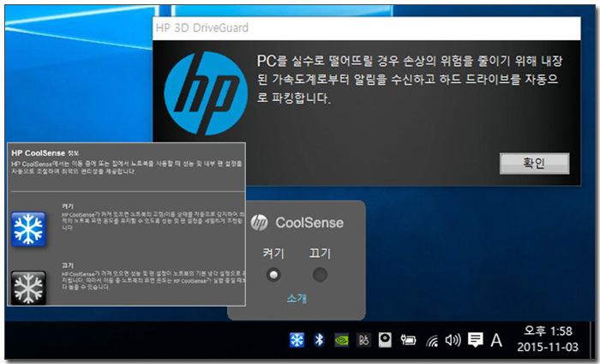Open the battery power tray icon
Screen dimensions: 600x364
click(408, 339)
